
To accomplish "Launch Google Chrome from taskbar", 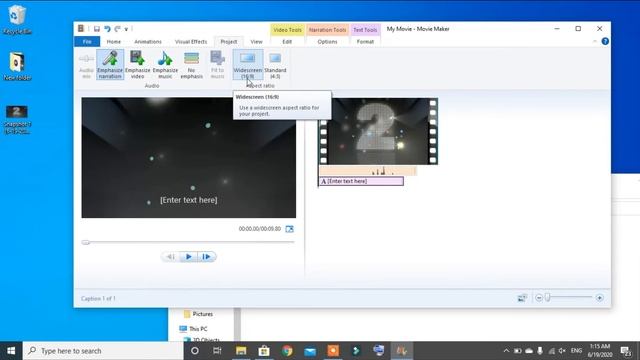I will click(287, 351).
